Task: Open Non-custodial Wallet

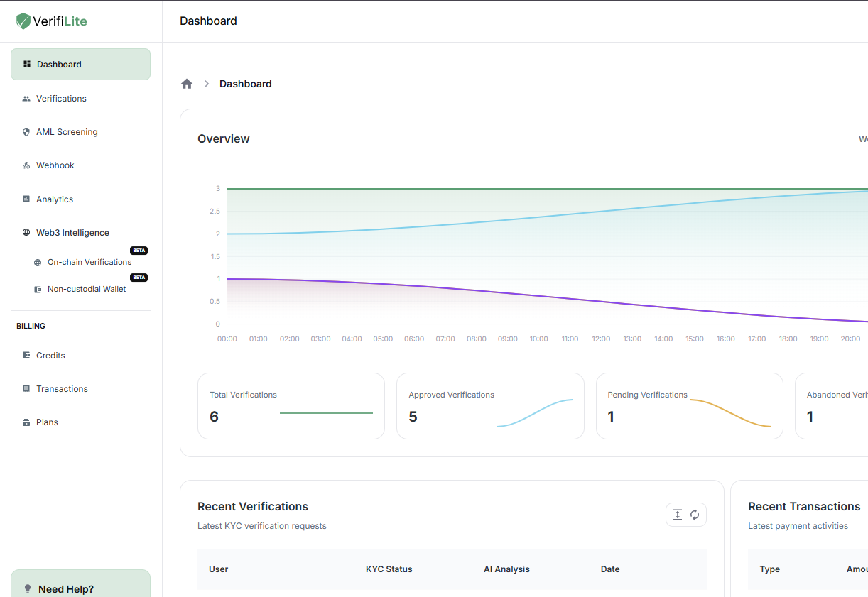Action: pyautogui.click(x=87, y=289)
